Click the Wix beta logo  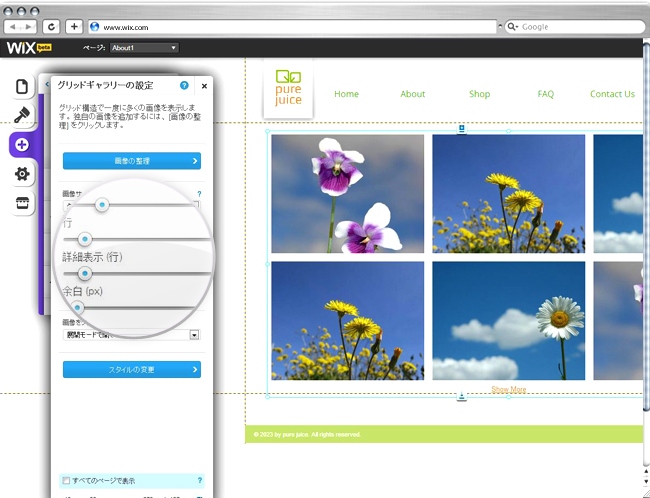click(29, 48)
